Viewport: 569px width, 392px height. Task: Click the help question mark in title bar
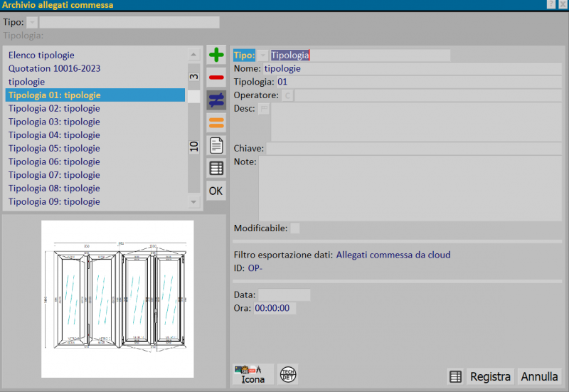tap(551, 4)
